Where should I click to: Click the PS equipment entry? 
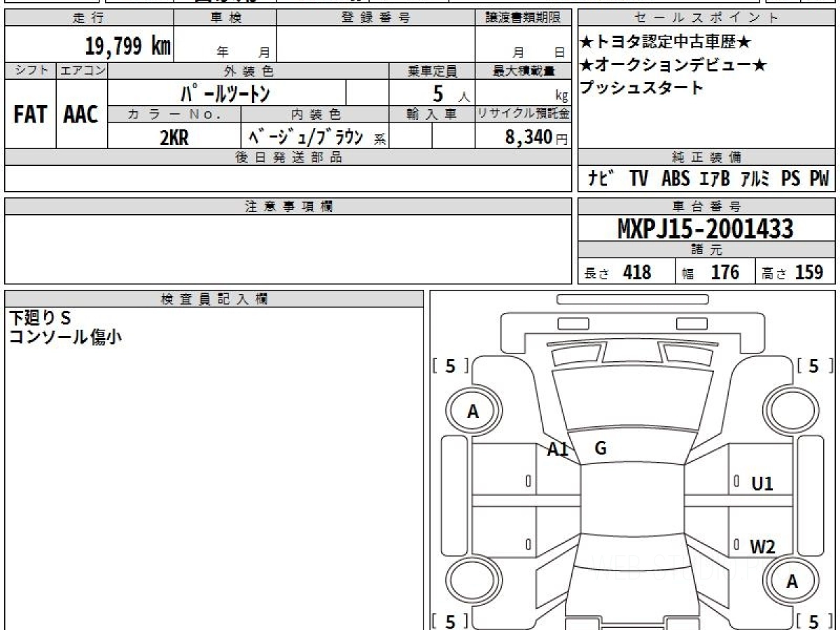pos(791,178)
